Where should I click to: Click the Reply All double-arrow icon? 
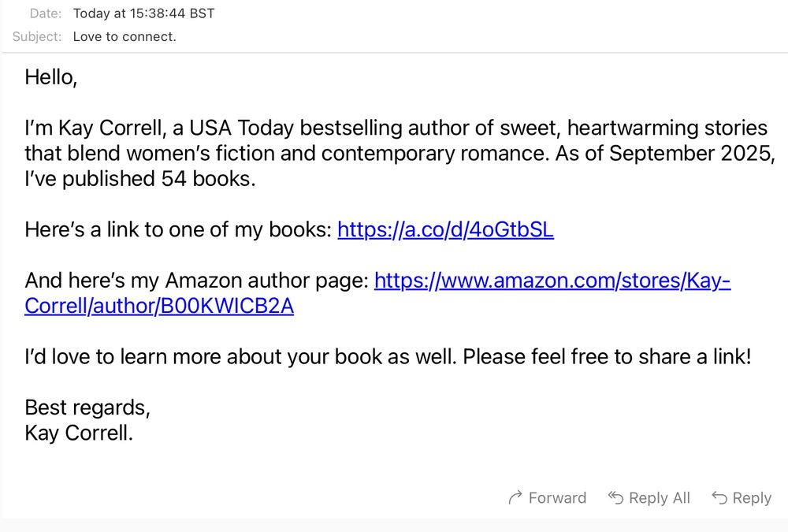coord(616,497)
